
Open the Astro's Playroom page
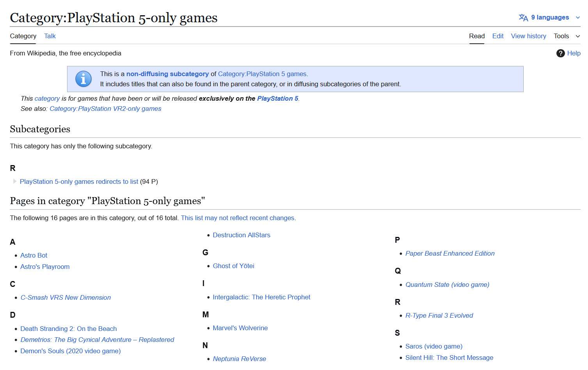(45, 267)
